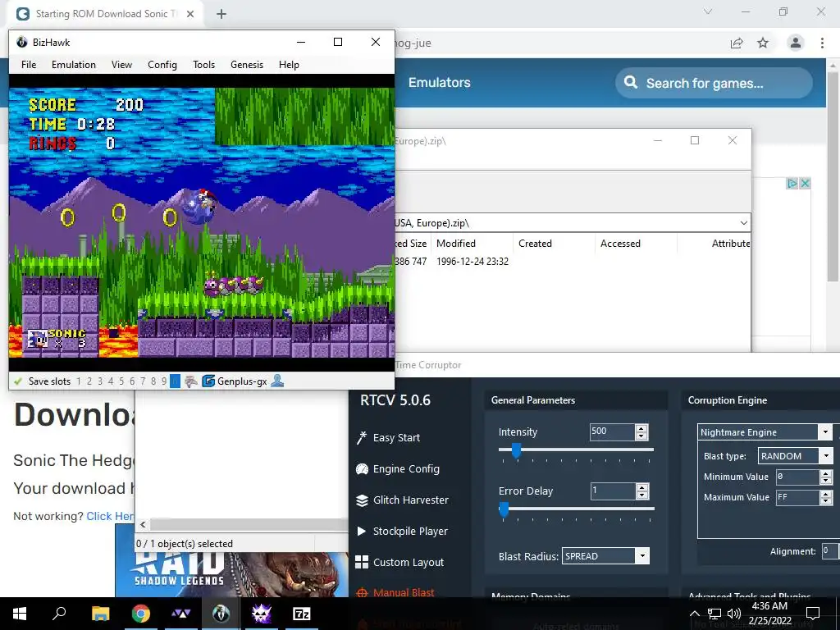Show hidden tray icons chevron
Screen dimensions: 840x630
pyautogui.click(x=694, y=614)
